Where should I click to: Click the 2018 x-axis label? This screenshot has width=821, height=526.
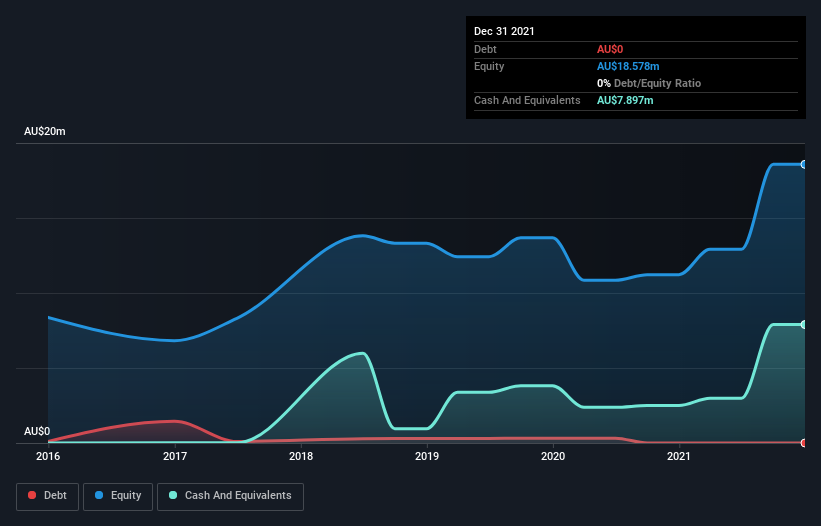[x=301, y=456]
